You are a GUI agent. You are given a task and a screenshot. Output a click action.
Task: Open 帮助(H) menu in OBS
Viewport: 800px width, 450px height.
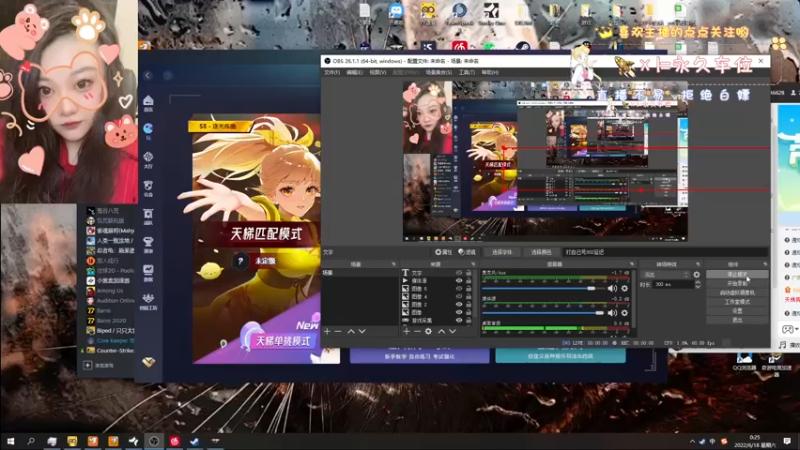click(490, 72)
